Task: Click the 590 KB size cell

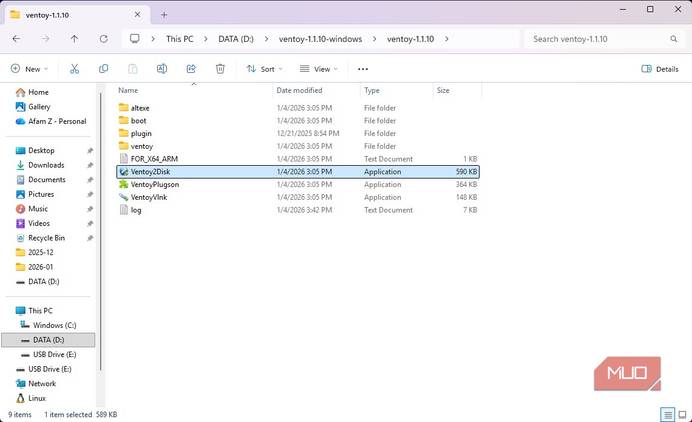Action: [x=466, y=172]
